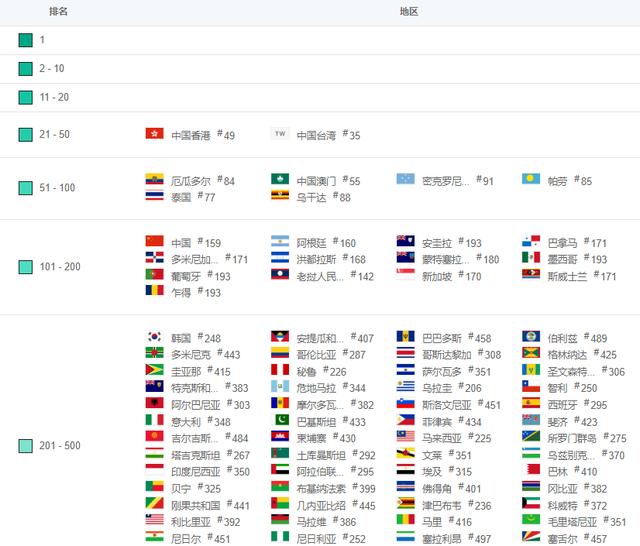Click the Hong Kong flag icon
The width and height of the screenshot is (640, 546).
click(154, 133)
